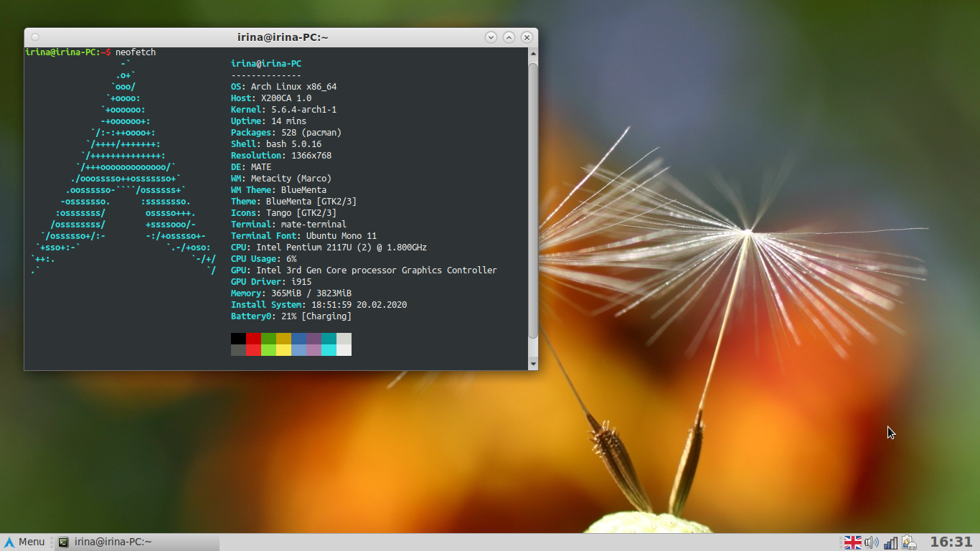Viewport: 980px width, 551px height.
Task: Click the Theme: BlueMenta [GTK2/3] line
Action: point(293,202)
